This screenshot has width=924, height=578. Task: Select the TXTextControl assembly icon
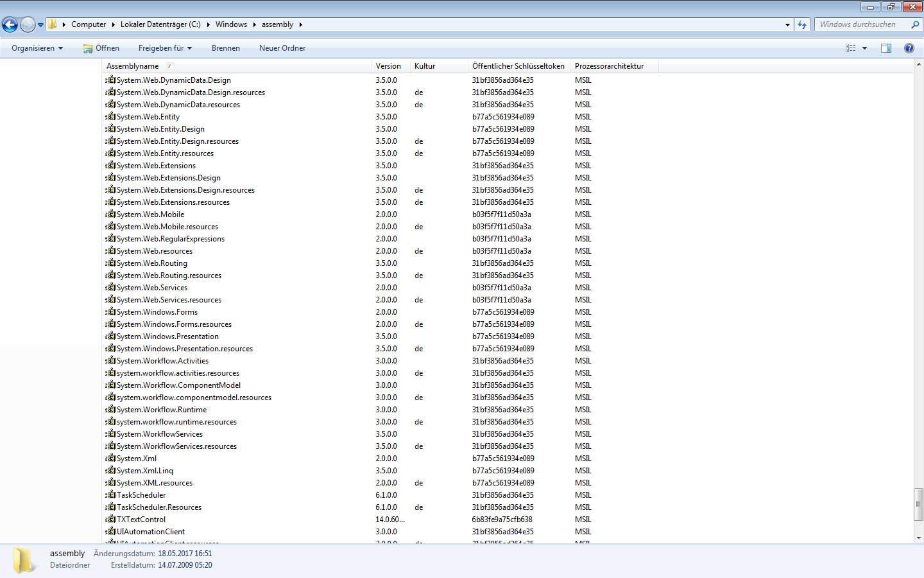pyautogui.click(x=110, y=520)
